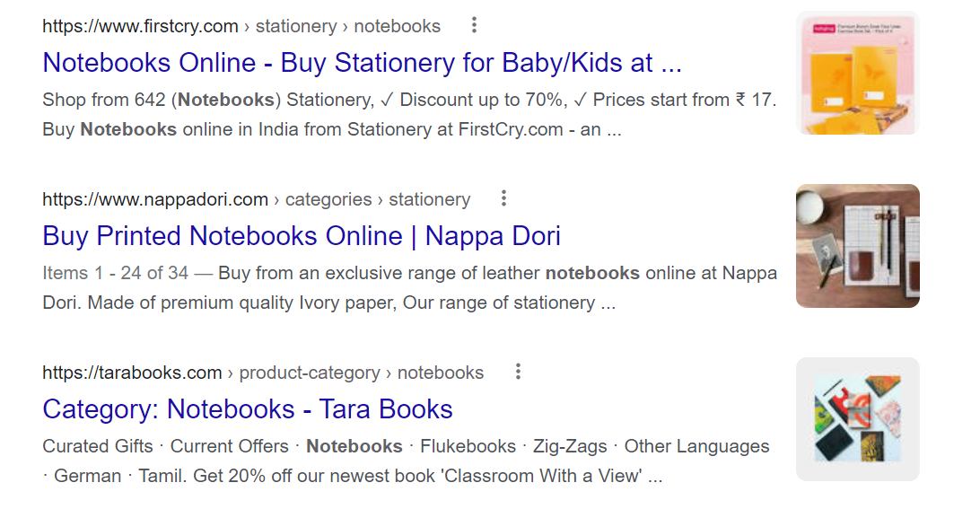The height and width of the screenshot is (509, 980).
Task: Click the https://tarabooks.com URL text
Action: pyautogui.click(x=132, y=373)
